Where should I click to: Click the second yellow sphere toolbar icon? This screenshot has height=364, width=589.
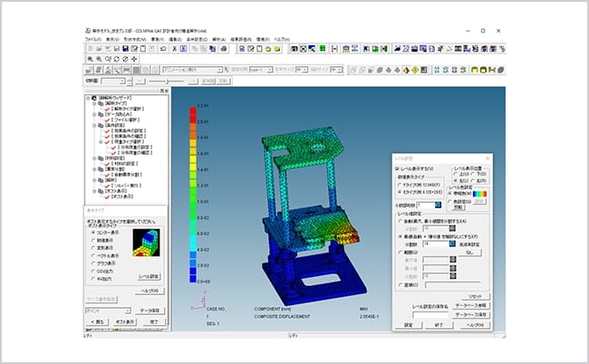click(x=277, y=49)
